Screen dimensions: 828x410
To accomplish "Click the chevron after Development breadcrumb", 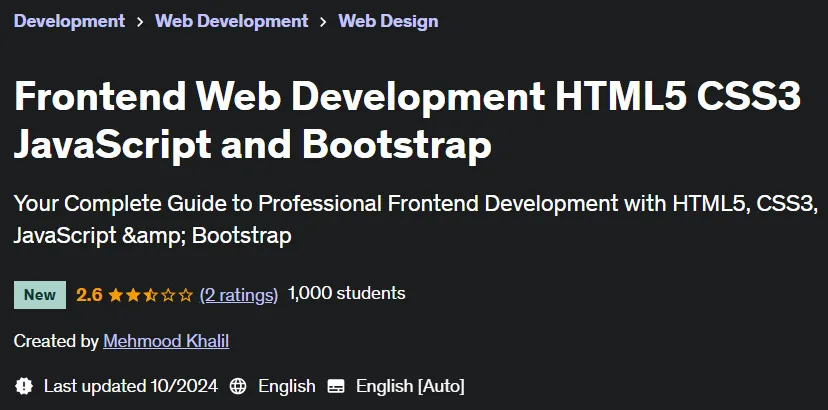I will point(140,22).
